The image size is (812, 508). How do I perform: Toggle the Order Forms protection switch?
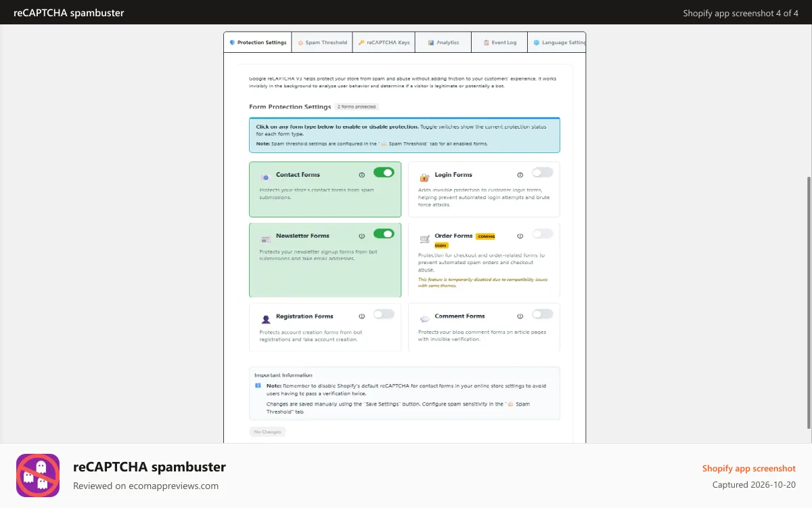[542, 234]
